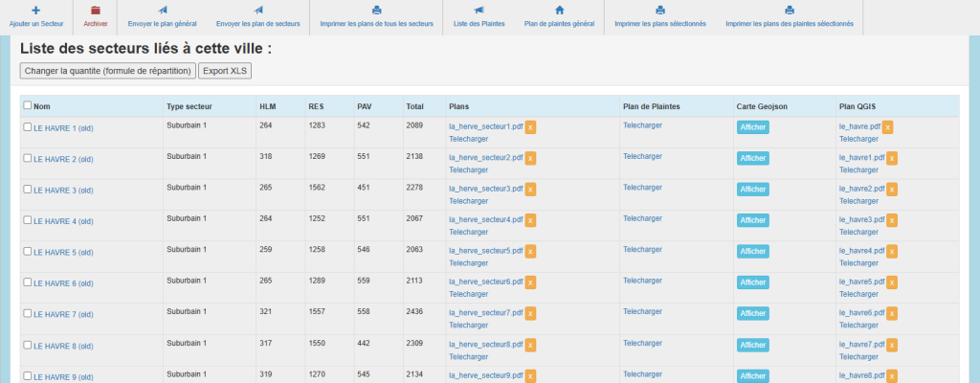Screen dimensions: 980x383
Task: Click Afficher for LE HAVRE 1 Geojson map
Action: (753, 127)
